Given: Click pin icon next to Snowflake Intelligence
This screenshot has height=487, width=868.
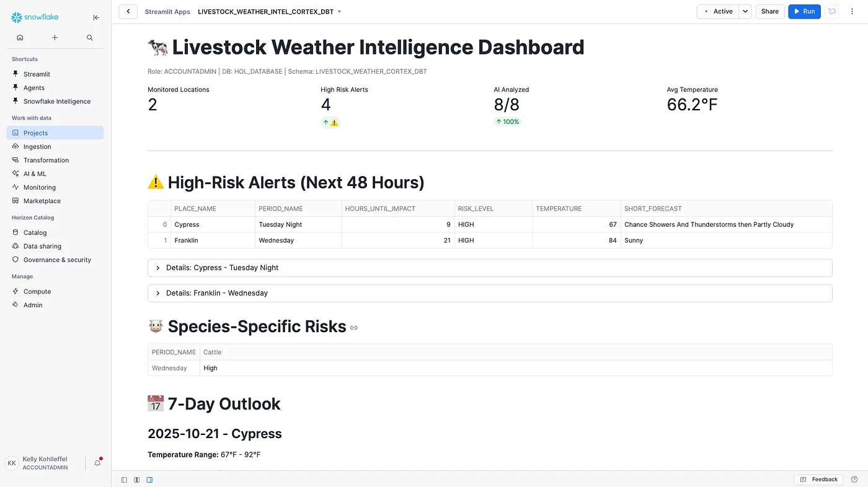Looking at the screenshot, I should [16, 101].
